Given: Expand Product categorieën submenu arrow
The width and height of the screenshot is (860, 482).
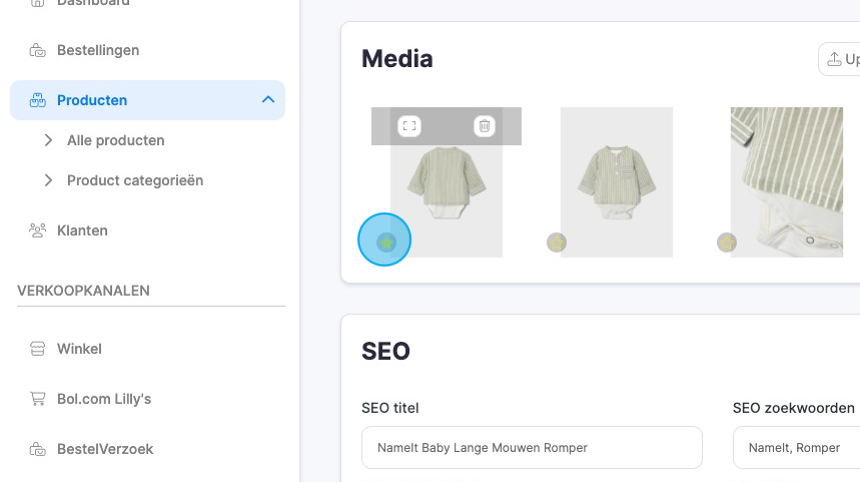Looking at the screenshot, I should 48,181.
